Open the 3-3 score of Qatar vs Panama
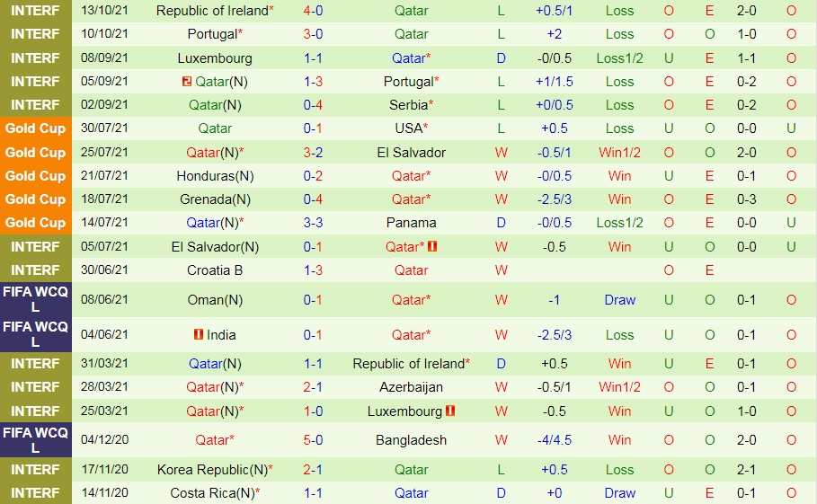Image resolution: width=817 pixels, height=504 pixels. 312,223
